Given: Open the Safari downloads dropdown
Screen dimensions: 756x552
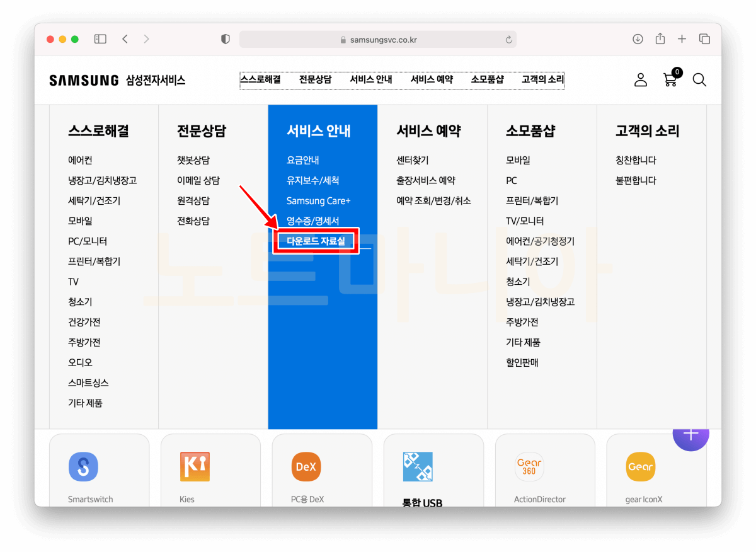Looking at the screenshot, I should [638, 38].
